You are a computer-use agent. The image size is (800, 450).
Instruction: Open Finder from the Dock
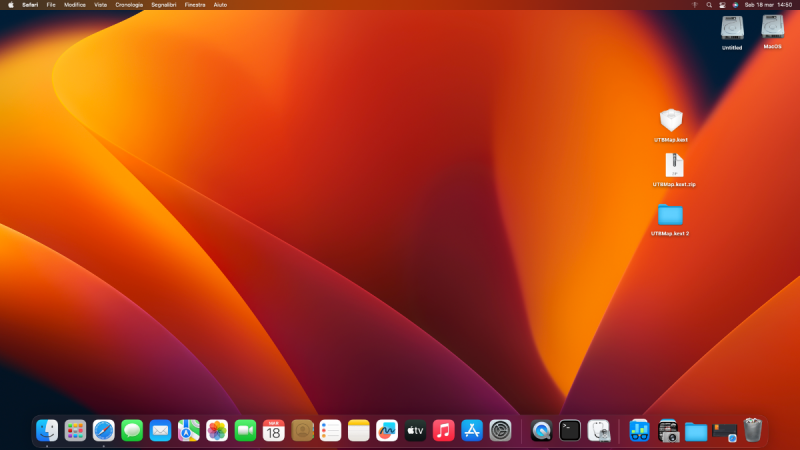click(47, 430)
